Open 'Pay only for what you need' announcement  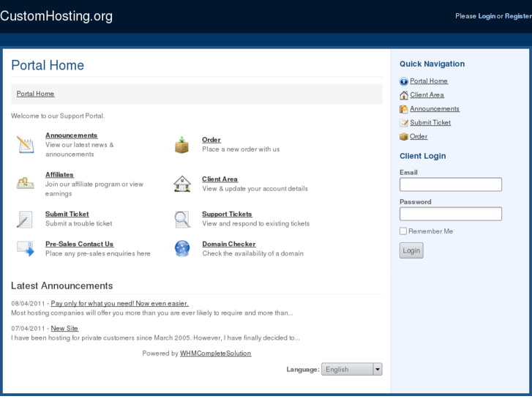coord(119,303)
